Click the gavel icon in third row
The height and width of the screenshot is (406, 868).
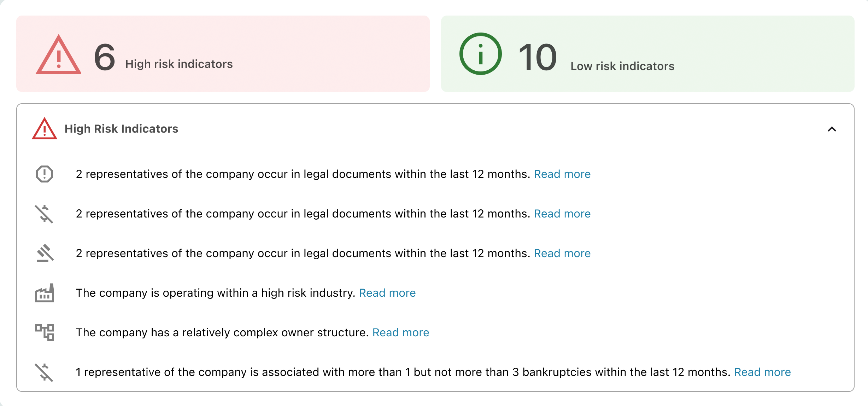click(45, 253)
